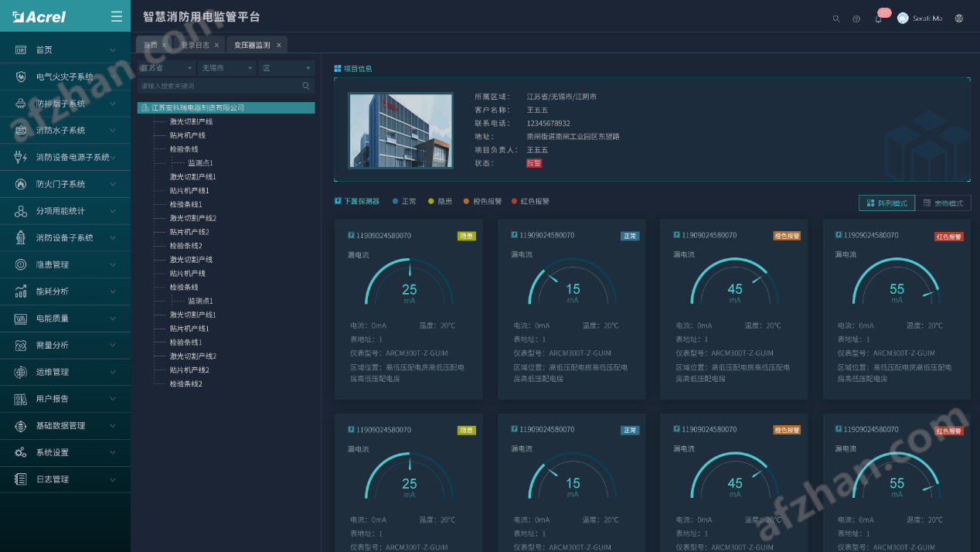The height and width of the screenshot is (552, 980).
Task: Click the 首页 icon in the sidebar
Action: point(21,50)
